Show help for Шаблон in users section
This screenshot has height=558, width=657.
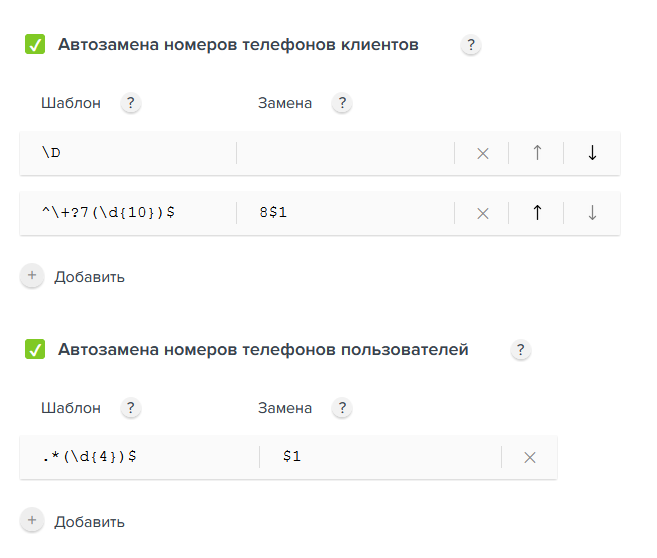tap(131, 408)
